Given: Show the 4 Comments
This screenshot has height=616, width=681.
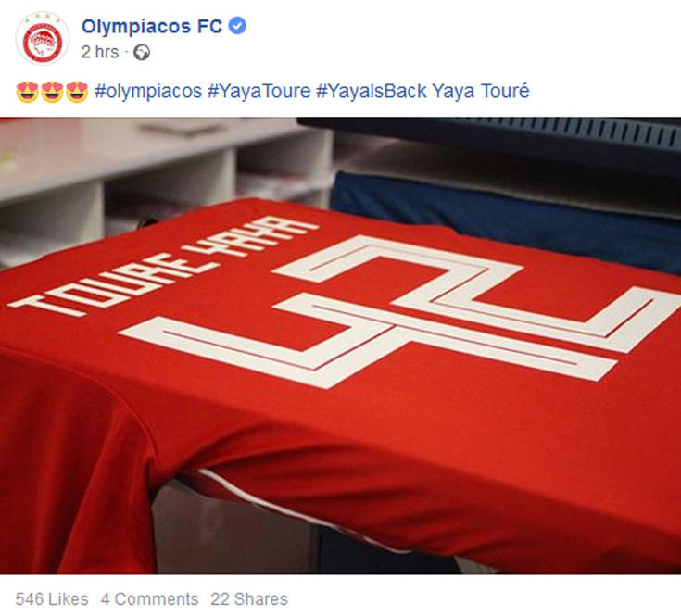Looking at the screenshot, I should click(x=149, y=599).
